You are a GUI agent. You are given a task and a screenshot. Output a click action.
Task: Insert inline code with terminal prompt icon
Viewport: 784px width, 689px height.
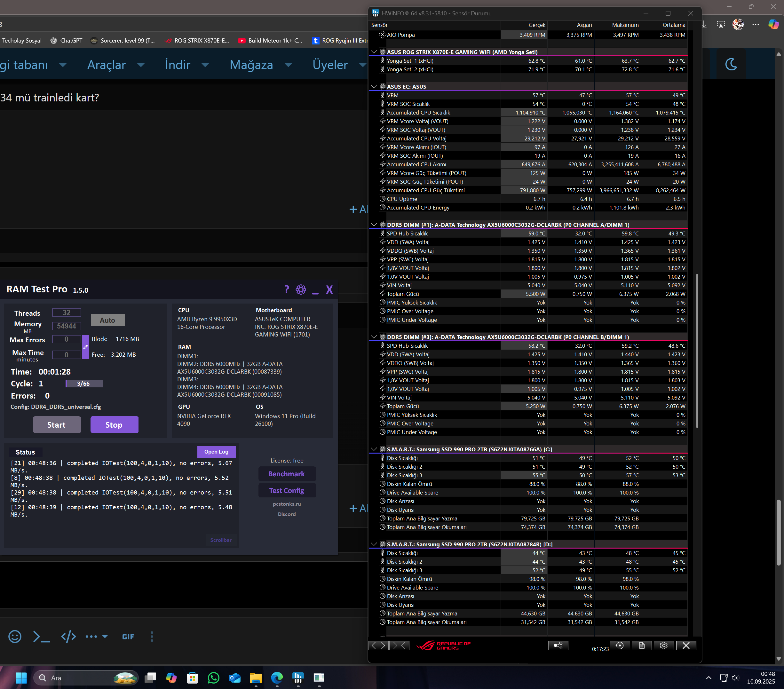point(42,637)
